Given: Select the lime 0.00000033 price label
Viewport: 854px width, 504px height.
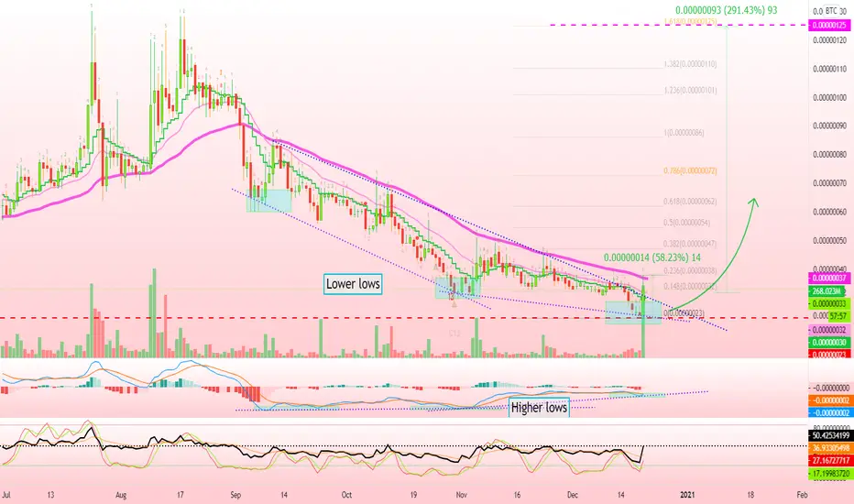Looking at the screenshot, I should click(829, 303).
